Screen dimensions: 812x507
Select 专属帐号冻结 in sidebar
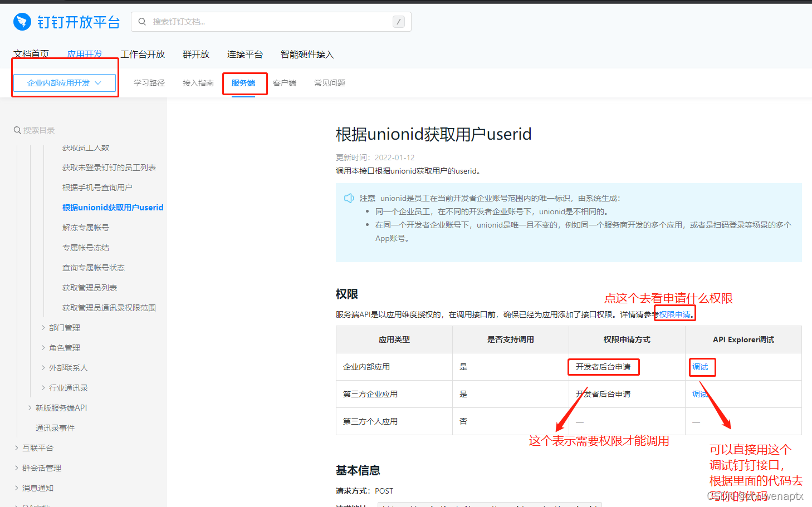click(x=86, y=248)
